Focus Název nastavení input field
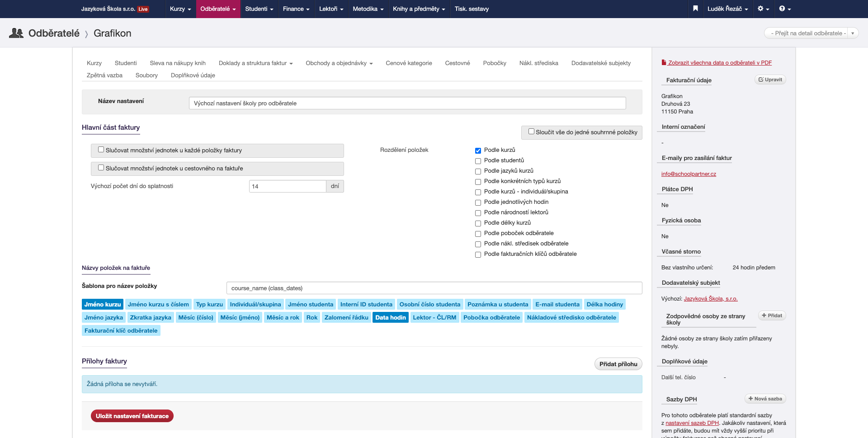This screenshot has height=438, width=868. tap(407, 103)
